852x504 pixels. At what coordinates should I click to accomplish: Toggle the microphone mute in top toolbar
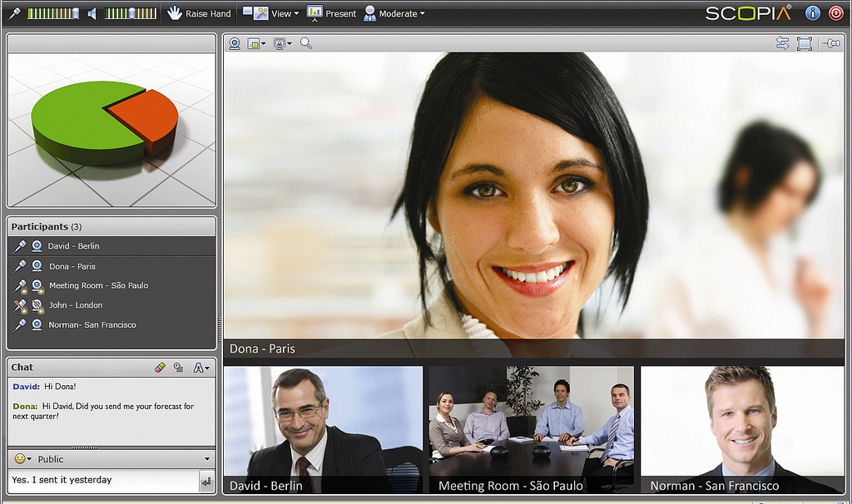(15, 13)
